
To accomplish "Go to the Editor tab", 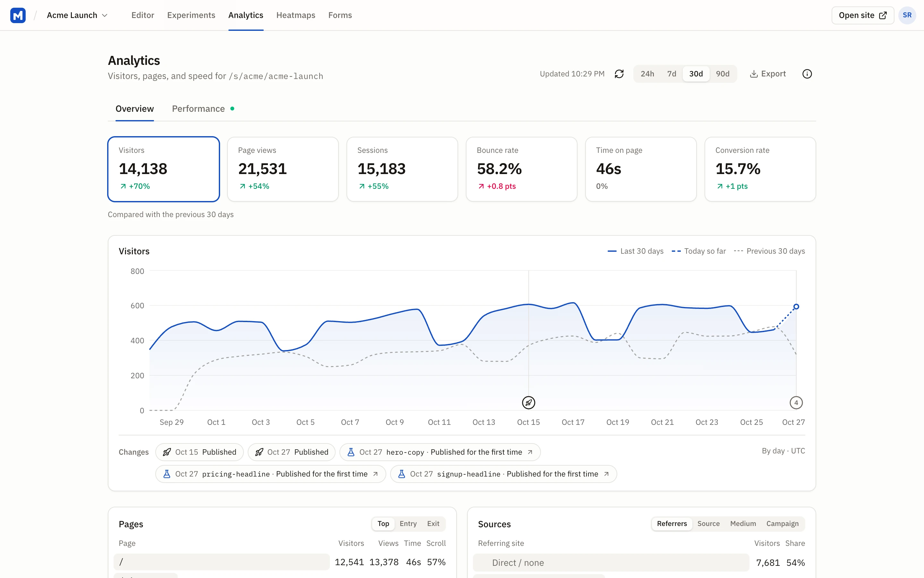I will tap(143, 15).
